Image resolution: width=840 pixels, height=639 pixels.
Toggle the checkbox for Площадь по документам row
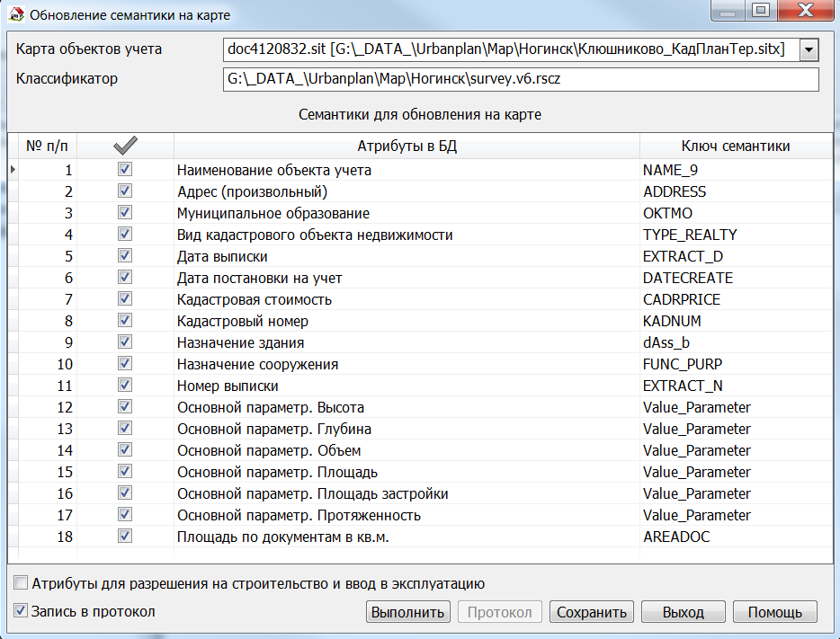pos(125,536)
